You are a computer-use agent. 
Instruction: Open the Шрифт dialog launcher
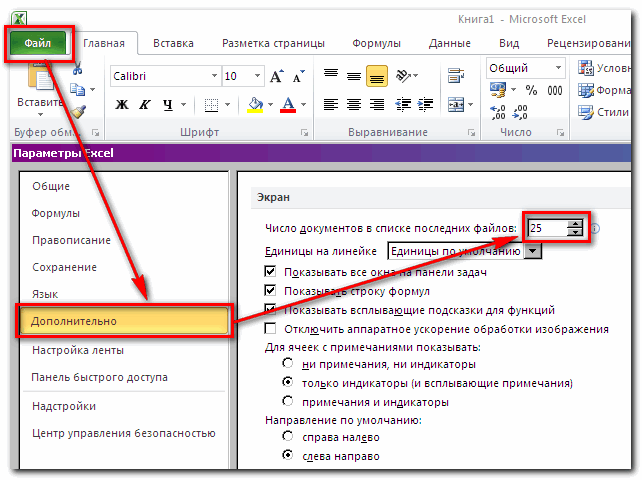[x=304, y=133]
